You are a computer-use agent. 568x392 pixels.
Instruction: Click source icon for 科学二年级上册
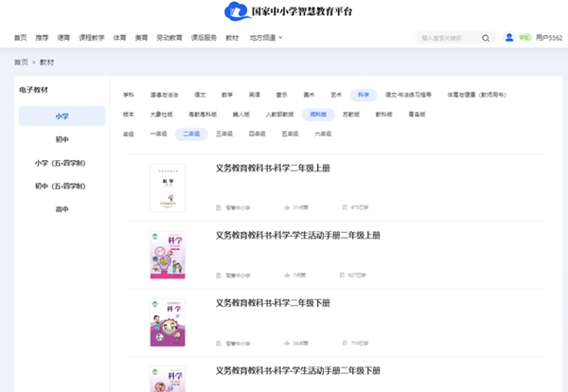(x=219, y=207)
